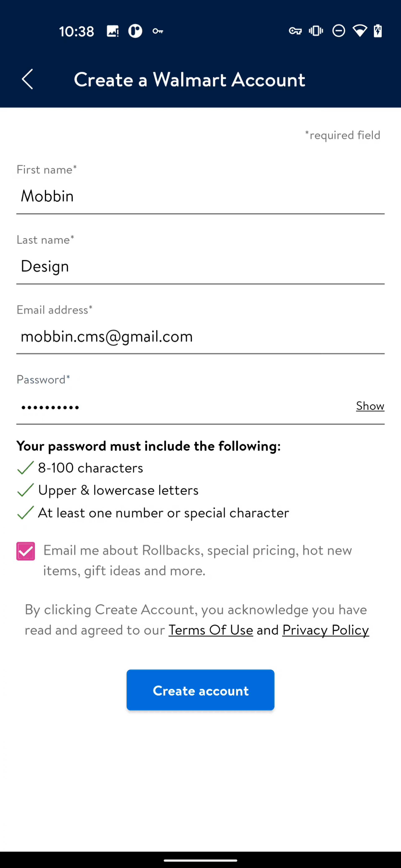Screen dimensions: 401x868
Task: Tap the picture notification icon in status bar
Action: (113, 31)
